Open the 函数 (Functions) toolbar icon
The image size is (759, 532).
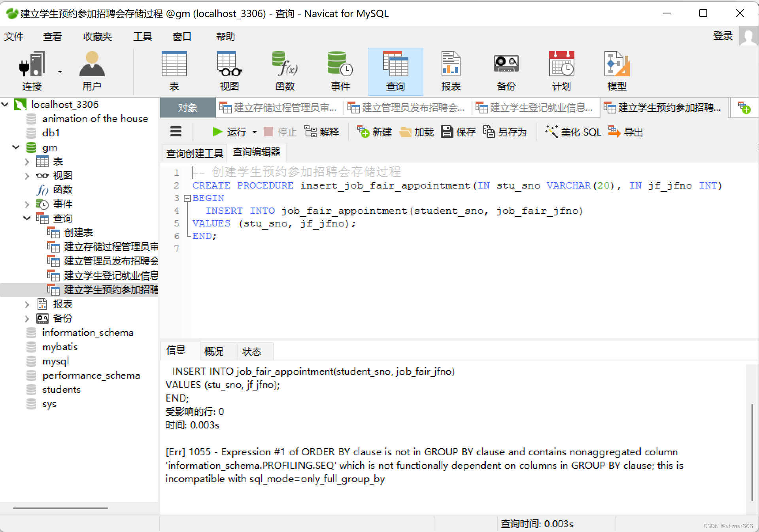point(284,71)
